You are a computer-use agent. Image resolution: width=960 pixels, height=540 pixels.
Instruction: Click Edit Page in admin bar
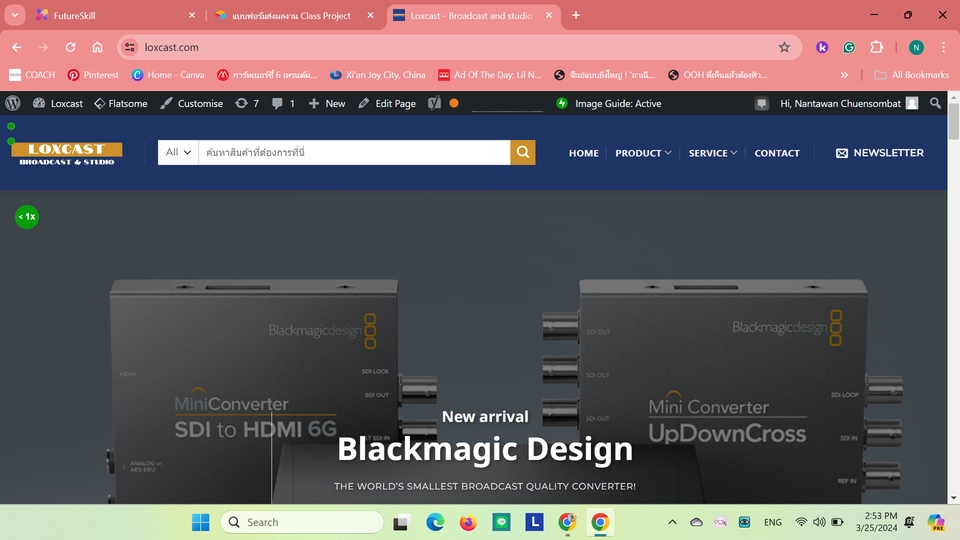[x=387, y=103]
